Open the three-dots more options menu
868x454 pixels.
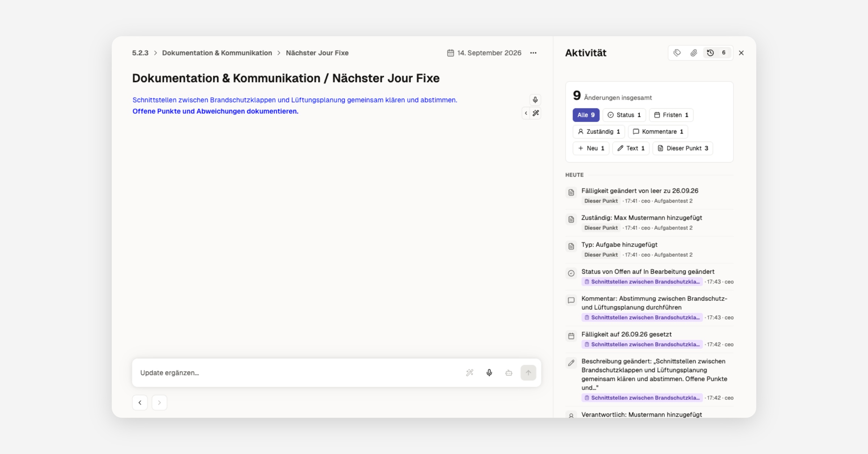point(533,53)
